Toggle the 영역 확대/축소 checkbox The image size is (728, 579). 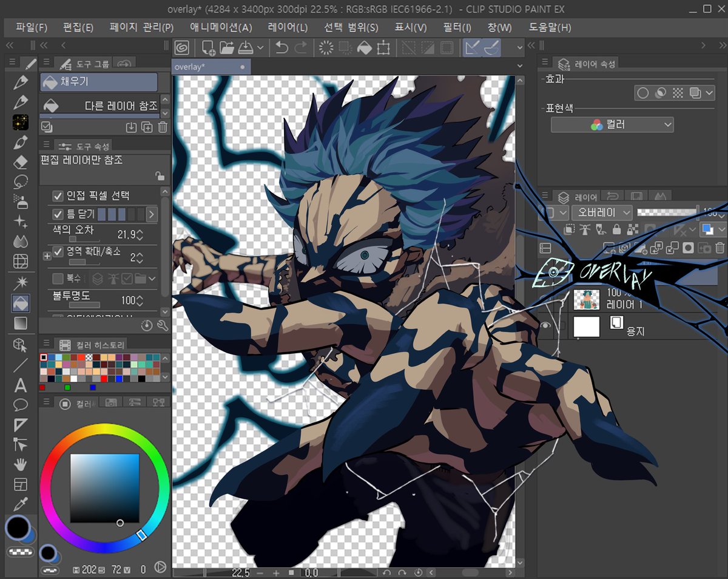point(58,251)
